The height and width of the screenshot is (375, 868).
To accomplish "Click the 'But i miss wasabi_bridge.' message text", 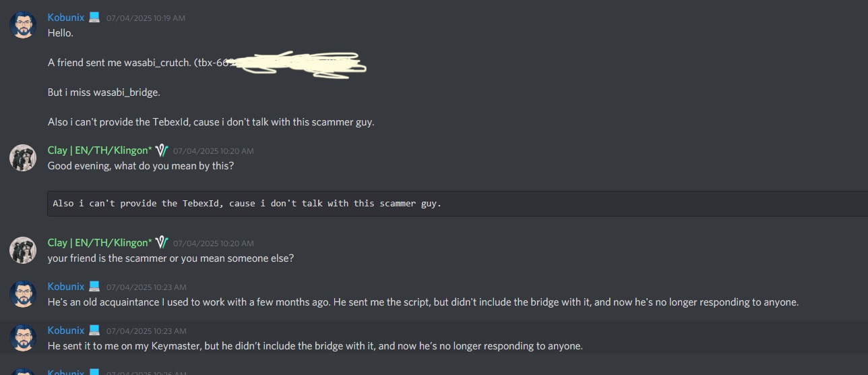I will point(104,92).
